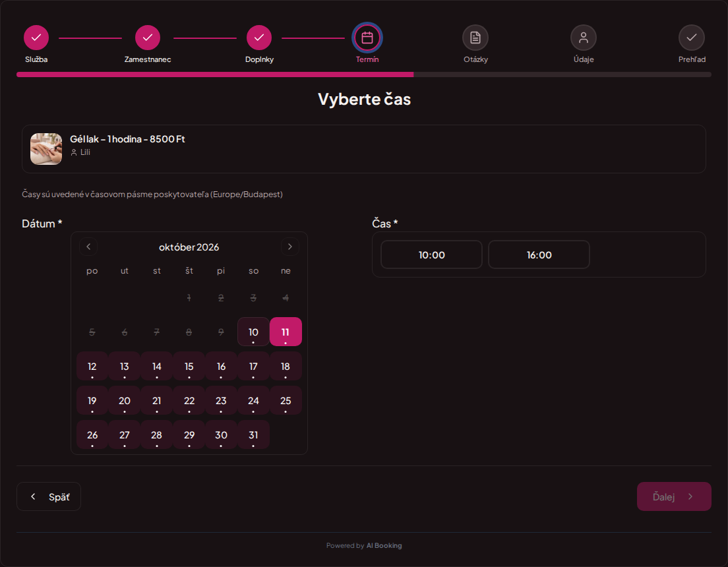The height and width of the screenshot is (567, 728).
Task: Jump to the Otázky document step icon
Action: pos(475,38)
